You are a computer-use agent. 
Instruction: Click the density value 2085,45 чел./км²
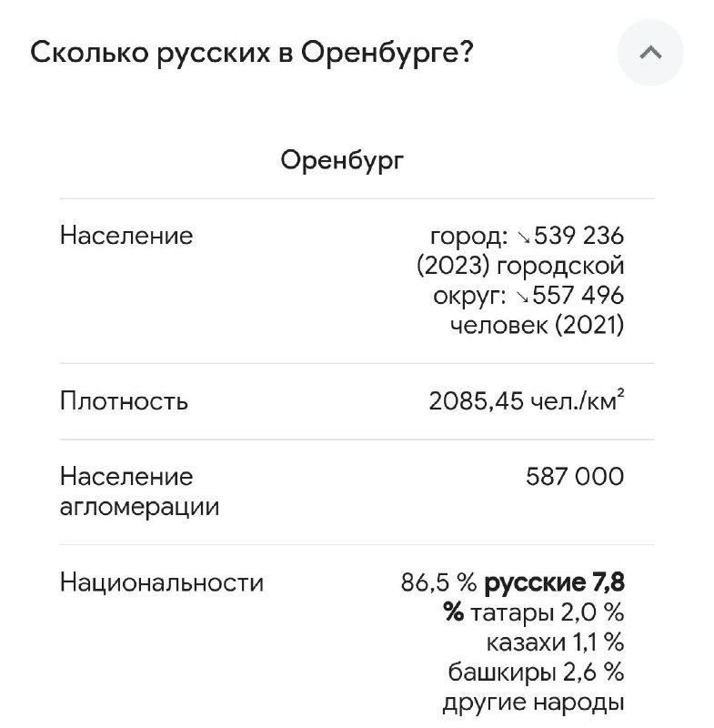coord(527,400)
